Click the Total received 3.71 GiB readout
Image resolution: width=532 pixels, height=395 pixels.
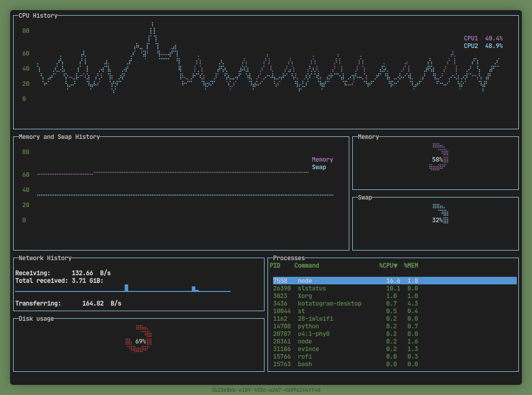(x=60, y=280)
